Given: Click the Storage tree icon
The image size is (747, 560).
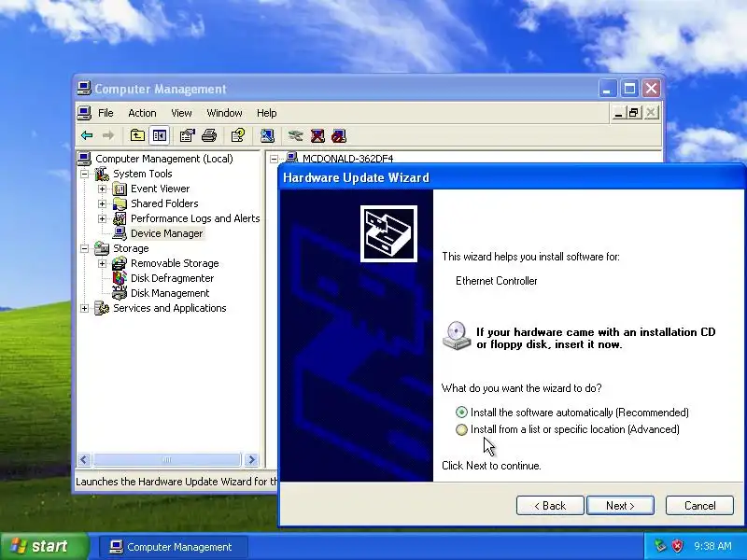Looking at the screenshot, I should 102,248.
